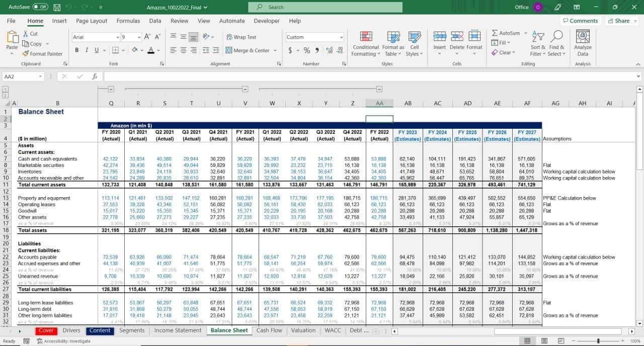Open the Font name Arial dropdown
This screenshot has width=644, height=346.
coord(117,37)
